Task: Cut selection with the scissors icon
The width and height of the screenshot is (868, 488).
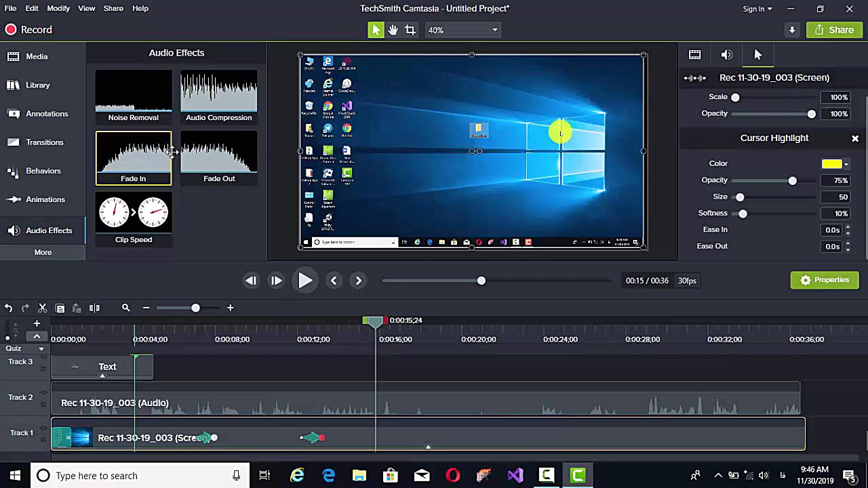Action: point(42,308)
